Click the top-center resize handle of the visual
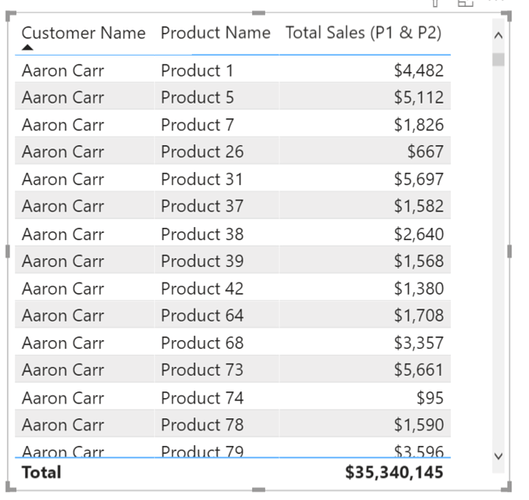 pyautogui.click(x=258, y=13)
